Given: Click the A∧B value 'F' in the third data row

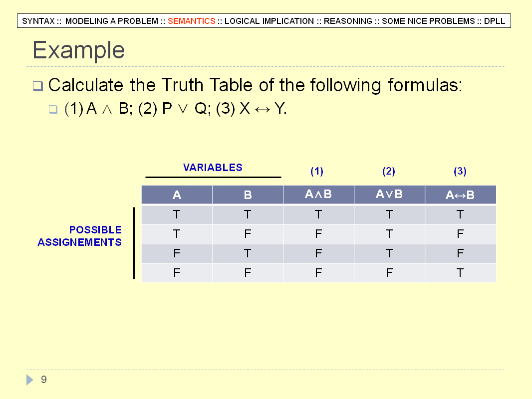Looking at the screenshot, I should tap(318, 253).
